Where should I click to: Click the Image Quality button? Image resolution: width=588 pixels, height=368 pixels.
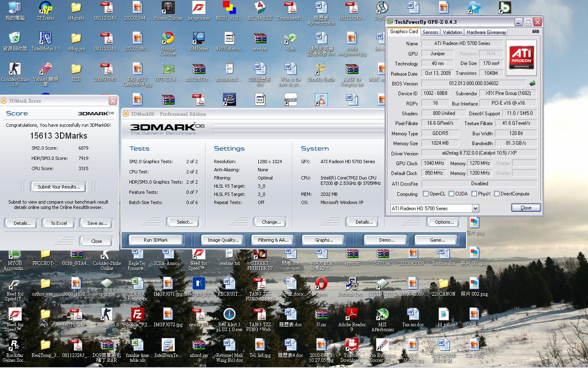223,240
